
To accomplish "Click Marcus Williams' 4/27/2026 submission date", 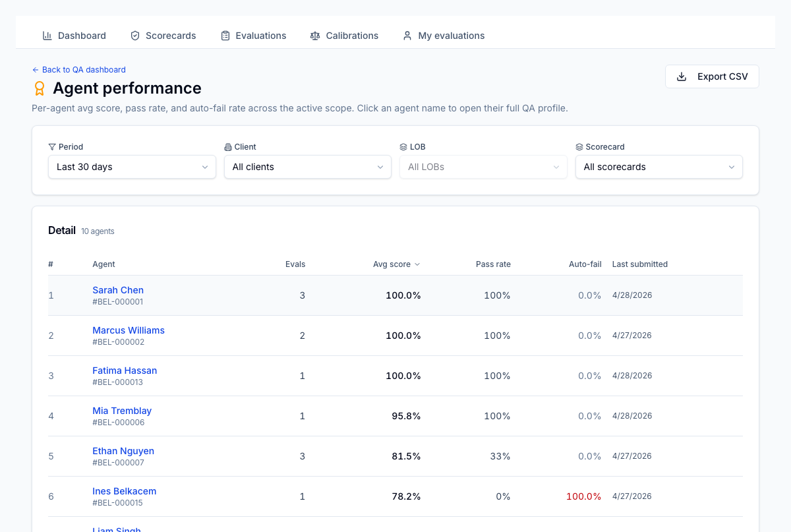I will tap(632, 336).
